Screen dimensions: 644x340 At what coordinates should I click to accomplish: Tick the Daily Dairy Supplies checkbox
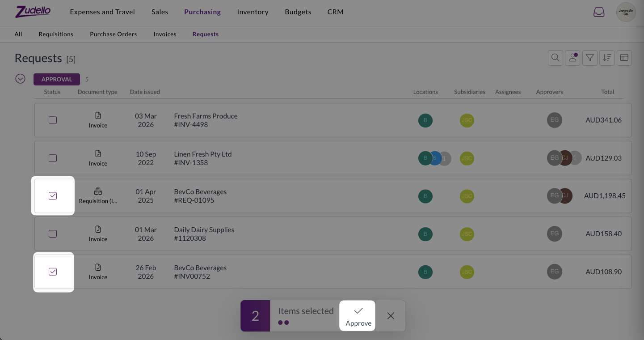click(x=53, y=234)
